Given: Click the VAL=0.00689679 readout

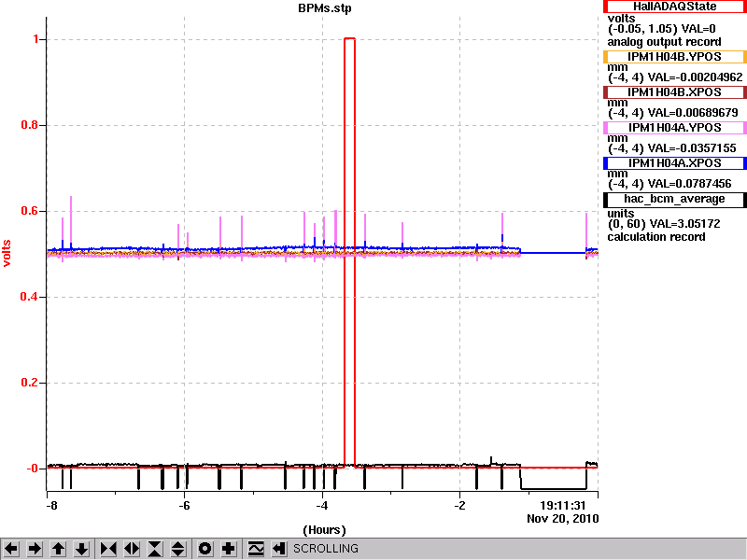Looking at the screenshot, I should [x=693, y=113].
